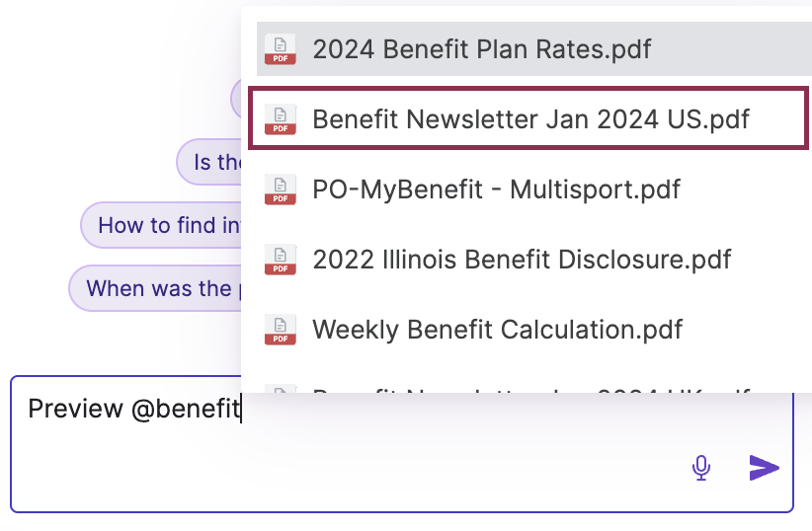Click the 'Is the' suggestion chip
The height and width of the screenshot is (531, 812).
[209, 162]
